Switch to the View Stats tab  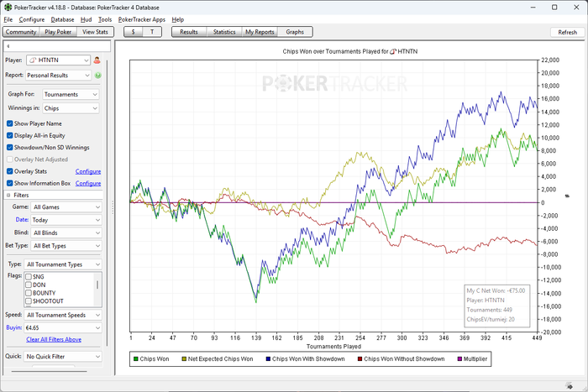95,32
